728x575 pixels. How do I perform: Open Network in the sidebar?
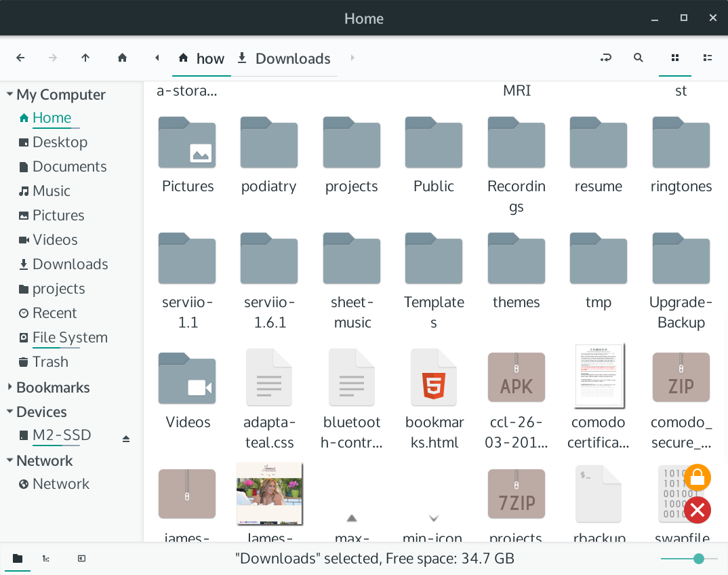click(54, 484)
